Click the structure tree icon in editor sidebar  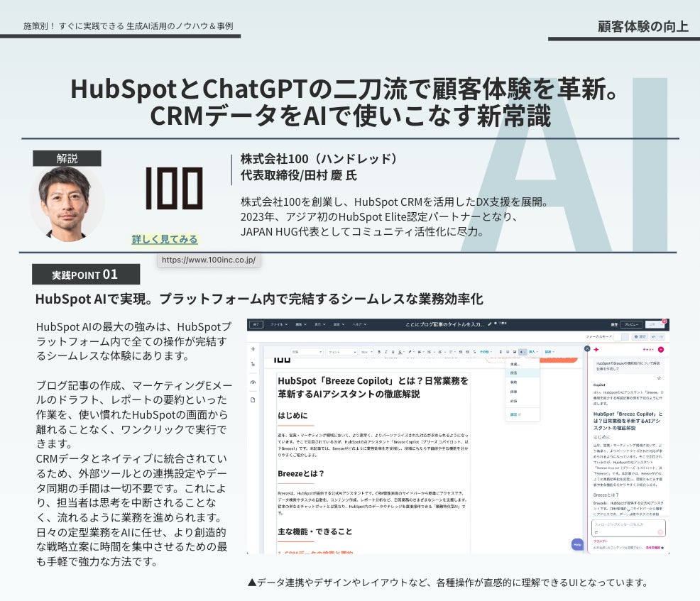click(253, 364)
